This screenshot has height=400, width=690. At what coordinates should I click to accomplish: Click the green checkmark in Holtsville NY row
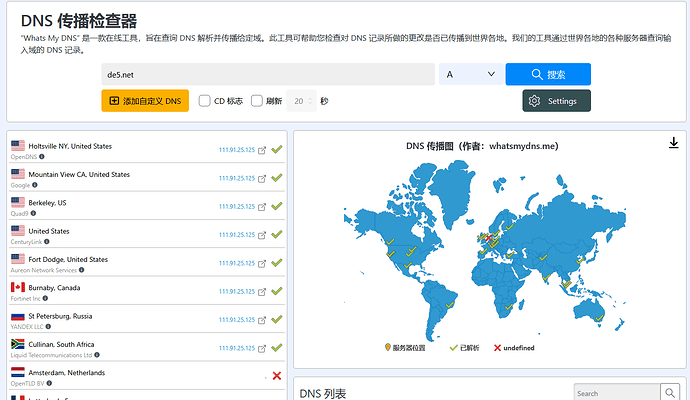click(276, 150)
